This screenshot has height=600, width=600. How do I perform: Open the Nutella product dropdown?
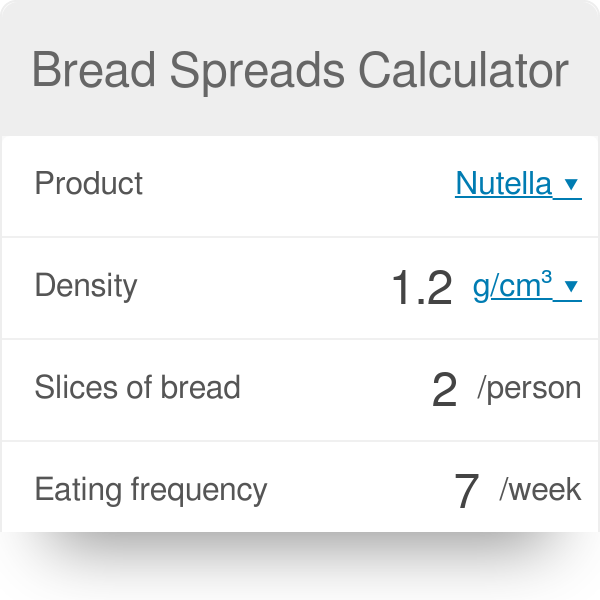(x=503, y=184)
